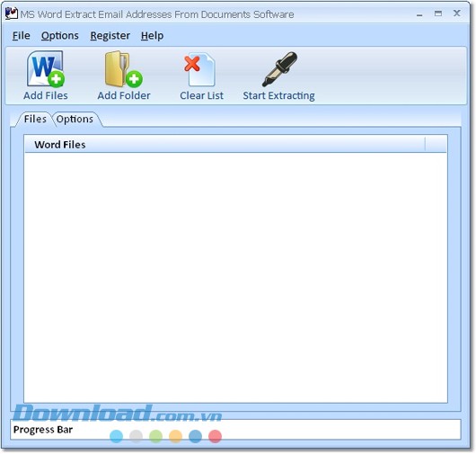Click the Add Folder icon
The image size is (476, 454).
[x=124, y=69]
